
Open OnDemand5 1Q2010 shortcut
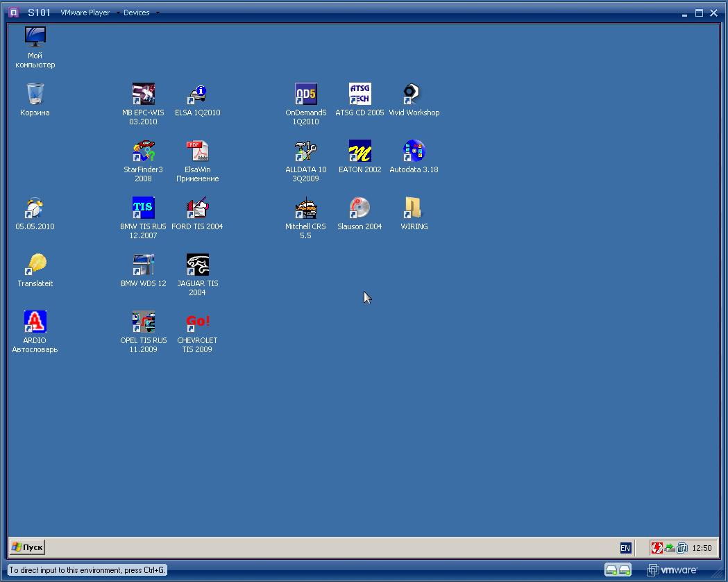(306, 94)
